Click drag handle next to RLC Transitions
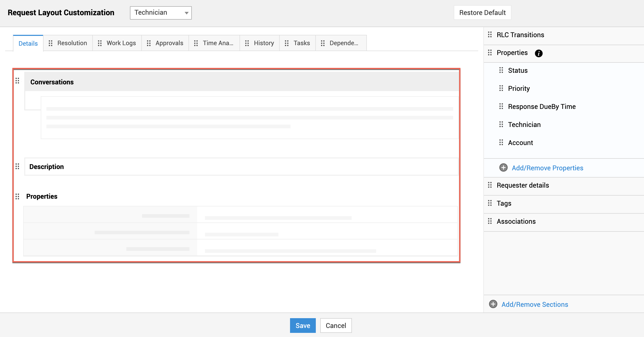 (x=490, y=35)
